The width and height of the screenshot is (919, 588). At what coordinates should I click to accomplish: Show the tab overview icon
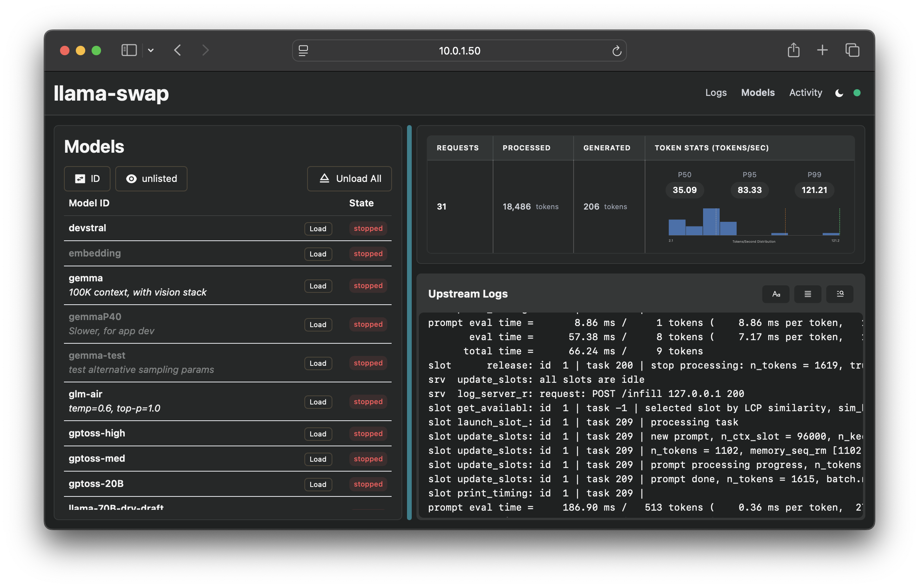(x=852, y=51)
